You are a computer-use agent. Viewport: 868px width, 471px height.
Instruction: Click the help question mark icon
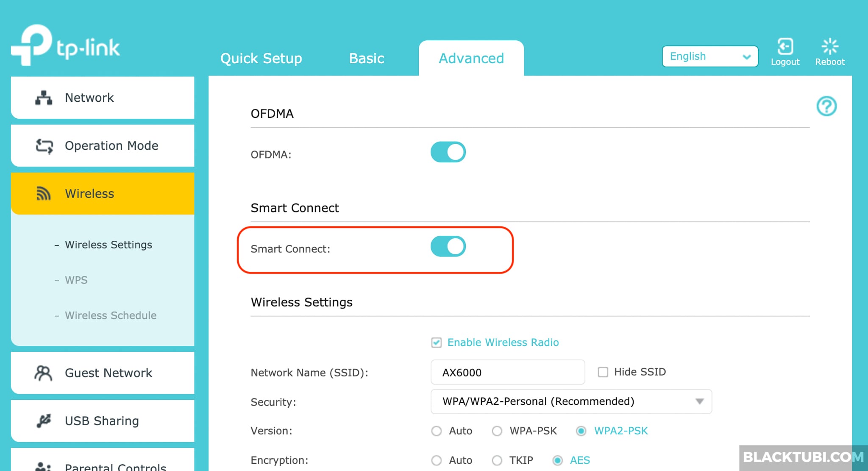click(827, 106)
